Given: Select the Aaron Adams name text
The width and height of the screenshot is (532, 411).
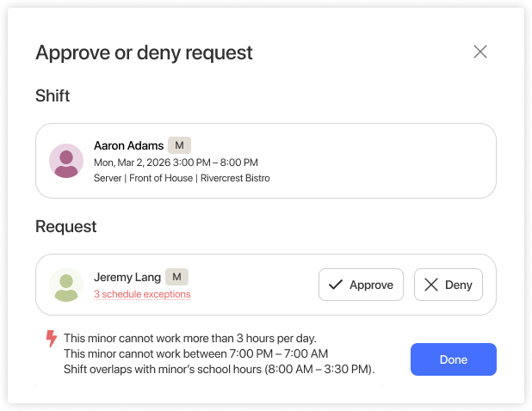Looking at the screenshot, I should tap(128, 145).
